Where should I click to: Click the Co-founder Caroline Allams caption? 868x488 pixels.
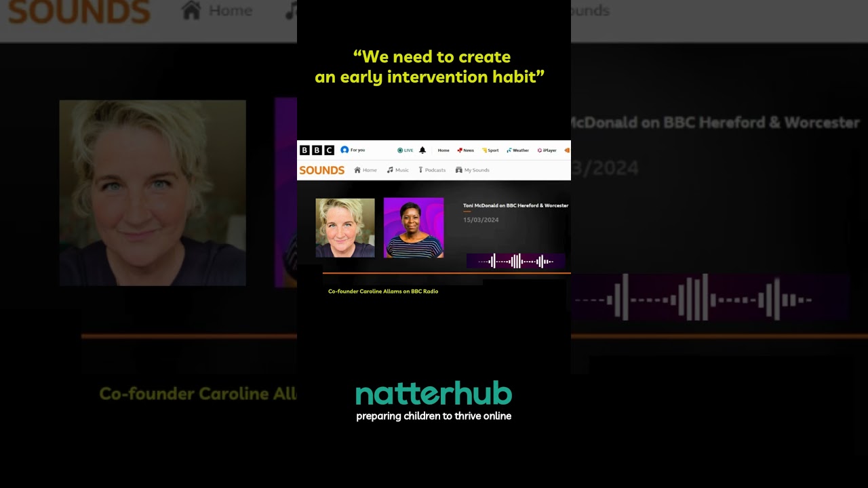[x=383, y=291]
